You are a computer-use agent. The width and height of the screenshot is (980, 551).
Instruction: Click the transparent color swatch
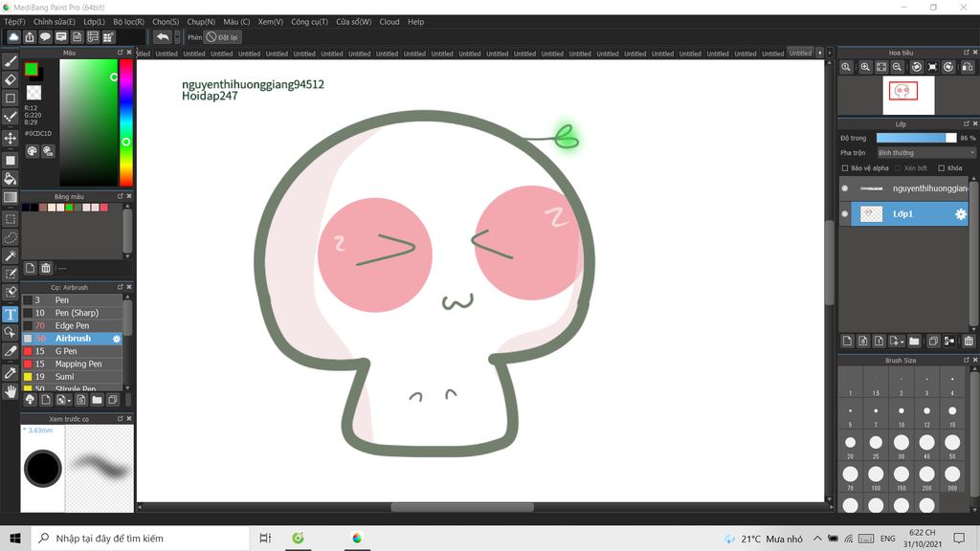pyautogui.click(x=33, y=93)
